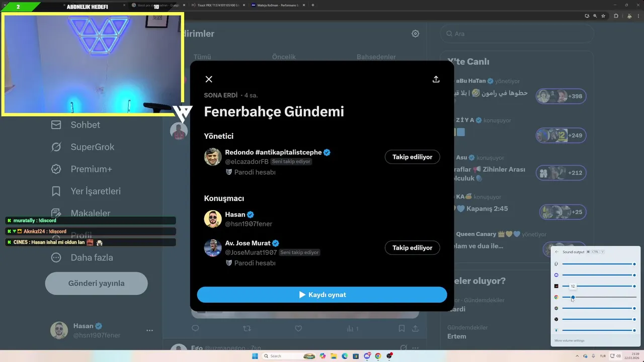Bookmark this page with star icon

tap(603, 16)
